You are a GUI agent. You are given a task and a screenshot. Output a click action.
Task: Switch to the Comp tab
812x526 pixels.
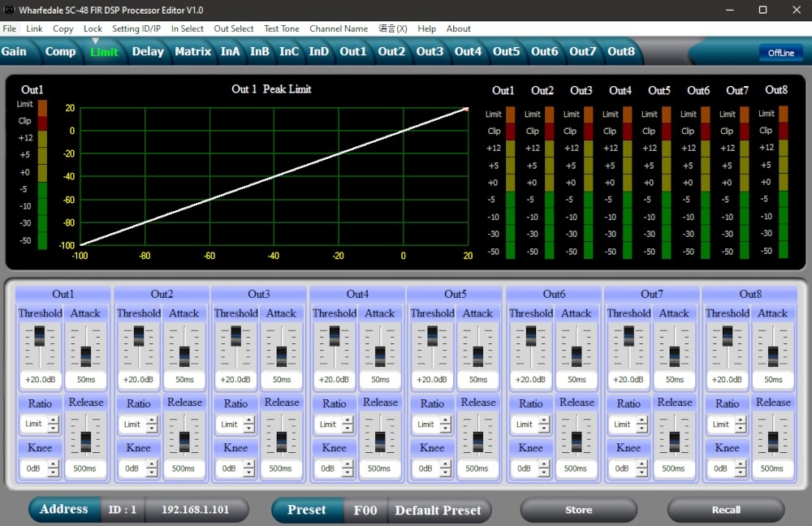[x=60, y=51]
